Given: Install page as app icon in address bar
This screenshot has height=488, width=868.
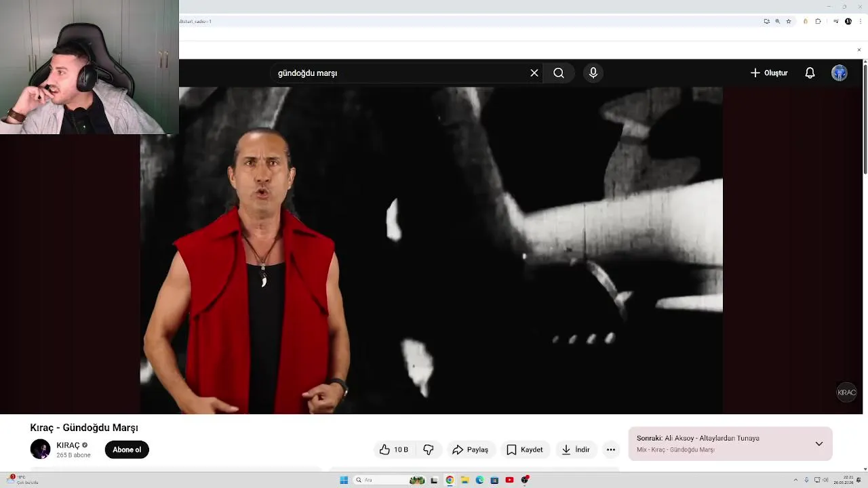Looking at the screenshot, I should 767,21.
